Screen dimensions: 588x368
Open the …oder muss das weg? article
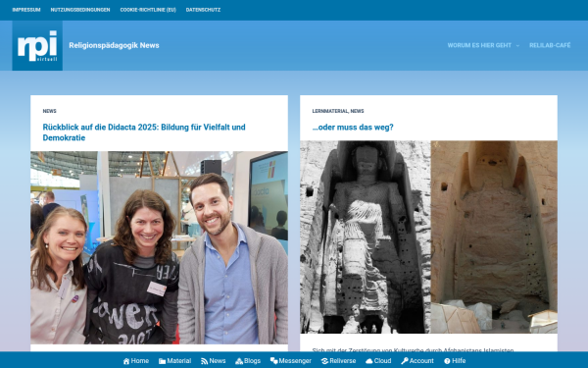[x=353, y=128]
